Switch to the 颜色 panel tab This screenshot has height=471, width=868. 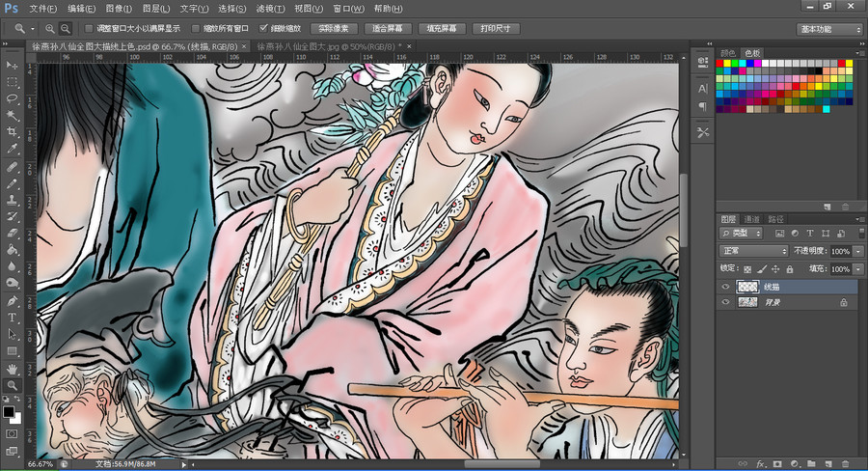pos(727,53)
